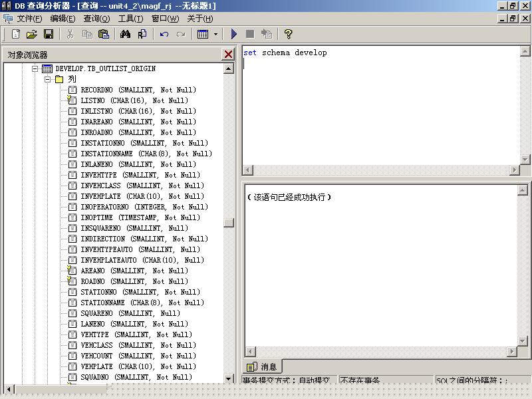532x399 pixels.
Task: Open dropdown arrow beside grid icon
Action: click(215, 34)
